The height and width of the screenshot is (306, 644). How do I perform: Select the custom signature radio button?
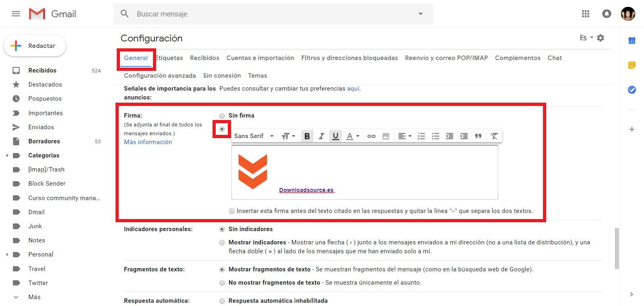tap(222, 129)
